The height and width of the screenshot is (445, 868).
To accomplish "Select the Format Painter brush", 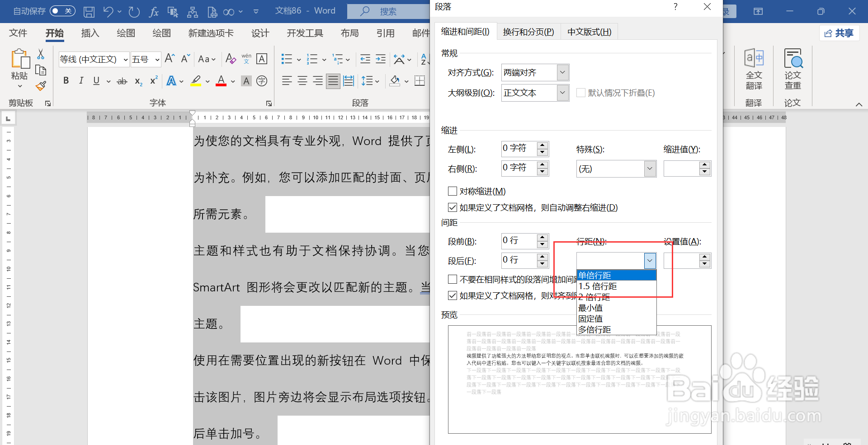I will tap(41, 86).
